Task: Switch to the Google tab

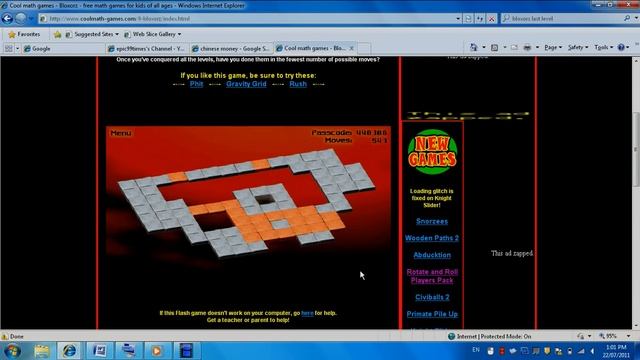Action: (62, 49)
